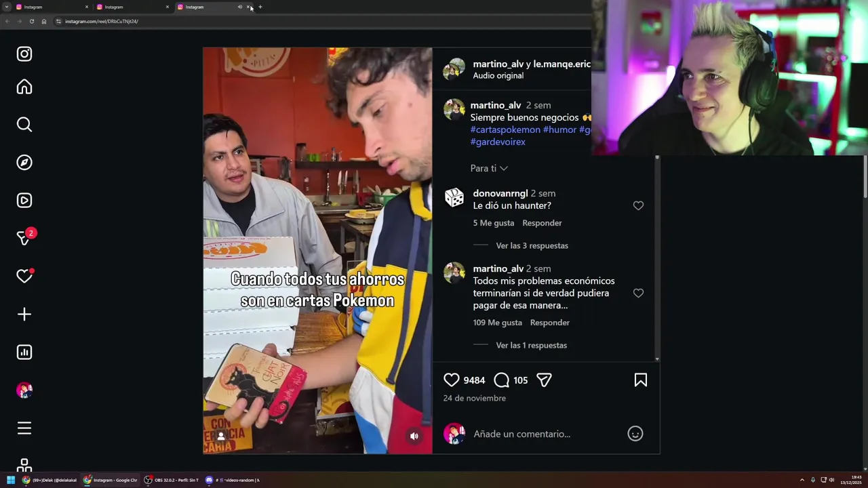Click the address bar URL
The height and width of the screenshot is (488, 868).
coord(102,21)
